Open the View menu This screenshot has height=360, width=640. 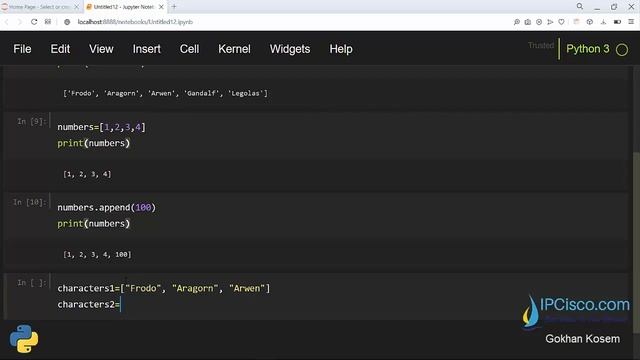pos(101,49)
